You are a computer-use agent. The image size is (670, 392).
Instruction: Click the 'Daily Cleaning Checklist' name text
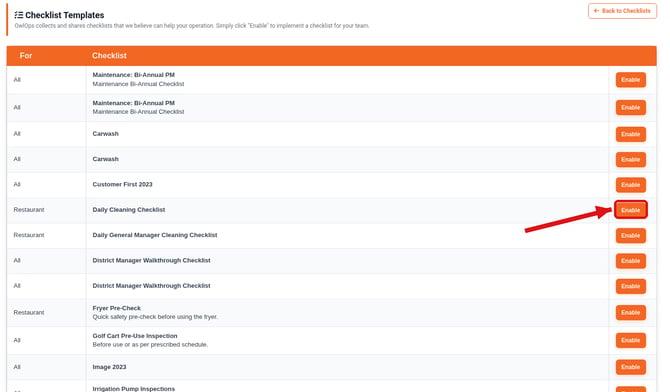click(129, 209)
